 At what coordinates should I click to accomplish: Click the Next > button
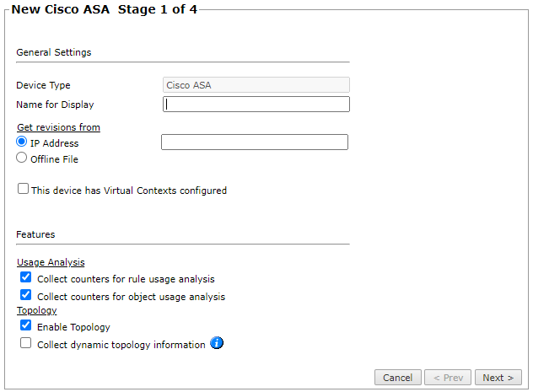(x=498, y=378)
